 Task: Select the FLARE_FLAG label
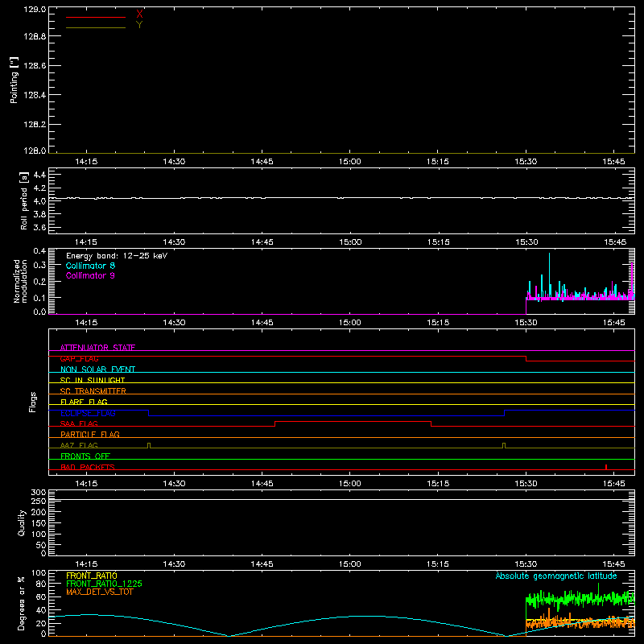coord(84,402)
